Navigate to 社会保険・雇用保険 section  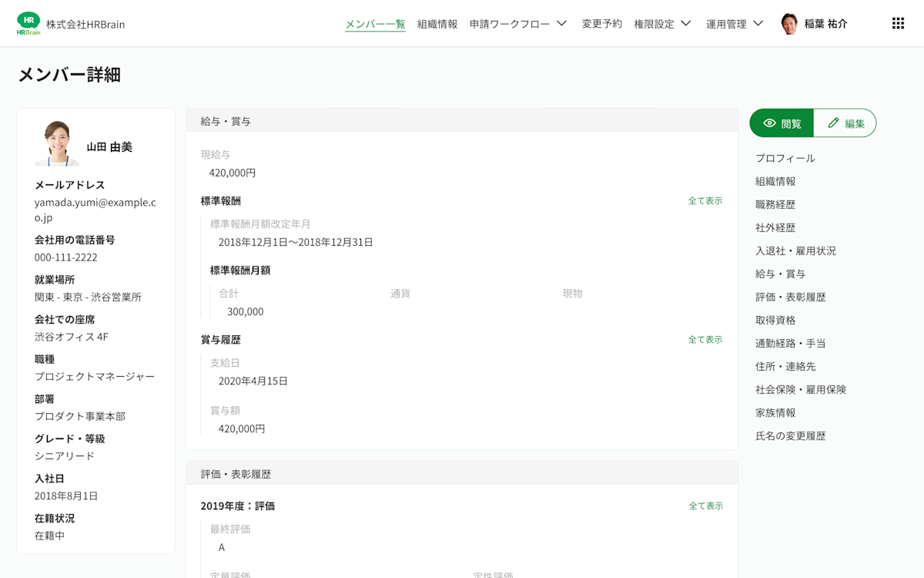pyautogui.click(x=801, y=389)
